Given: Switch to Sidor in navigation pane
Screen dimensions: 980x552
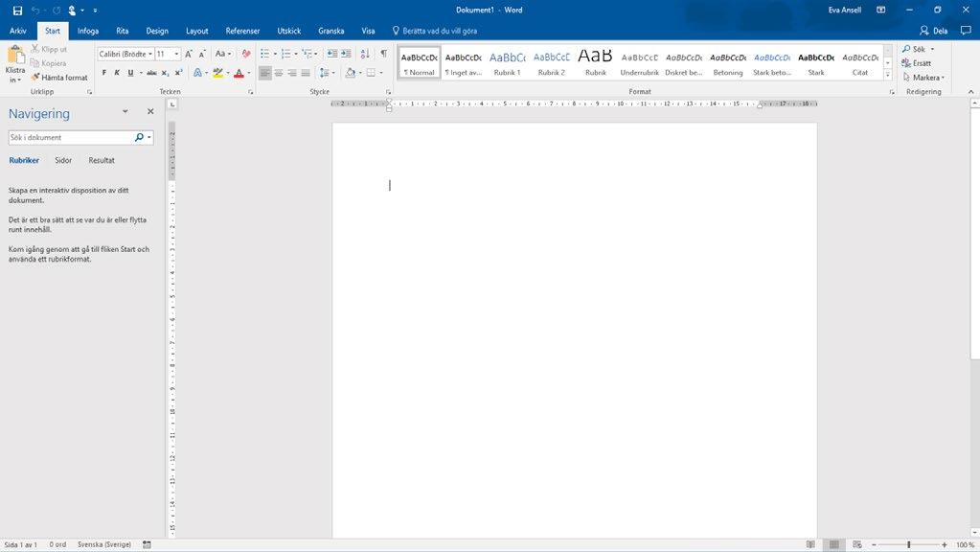Looking at the screenshot, I should pos(63,161).
